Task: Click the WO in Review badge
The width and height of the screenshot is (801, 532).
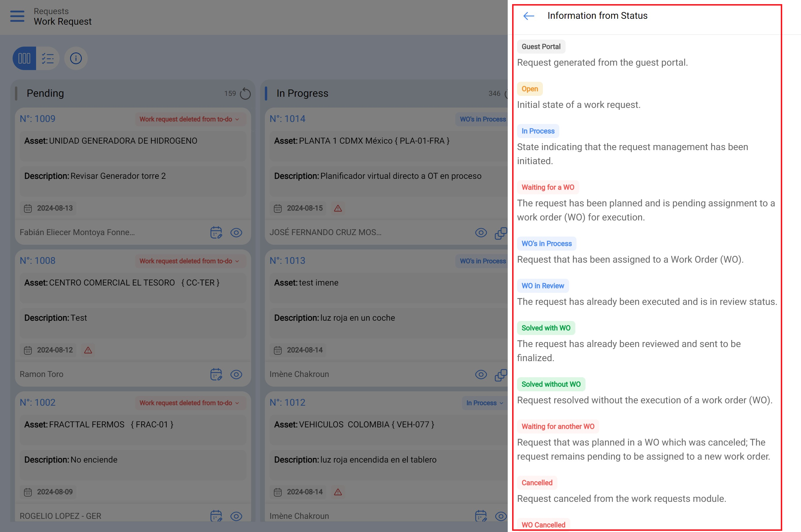Action: (543, 286)
